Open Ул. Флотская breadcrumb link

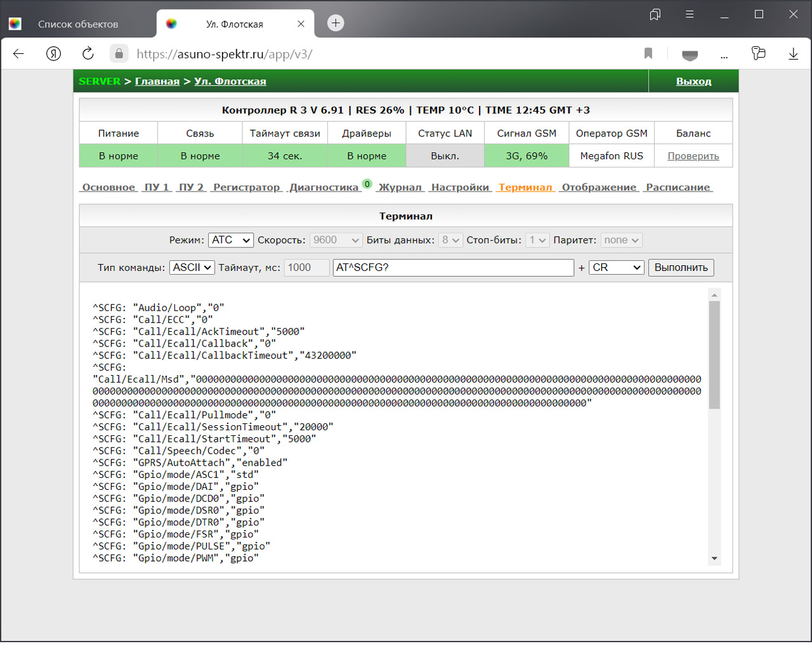230,81
